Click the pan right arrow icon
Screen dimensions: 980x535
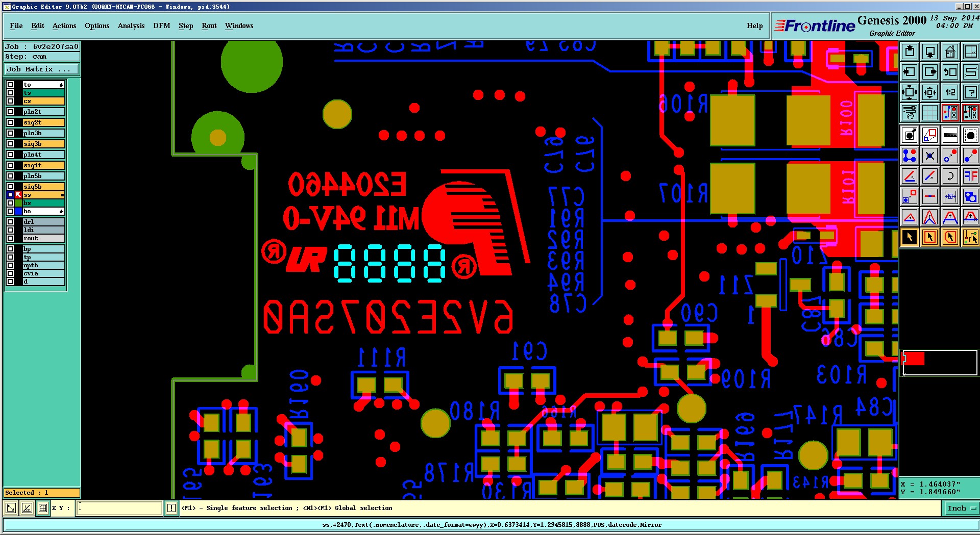click(930, 72)
